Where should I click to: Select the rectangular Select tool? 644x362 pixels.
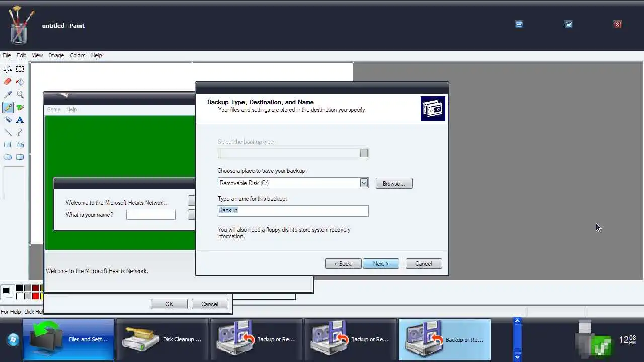click(x=20, y=69)
